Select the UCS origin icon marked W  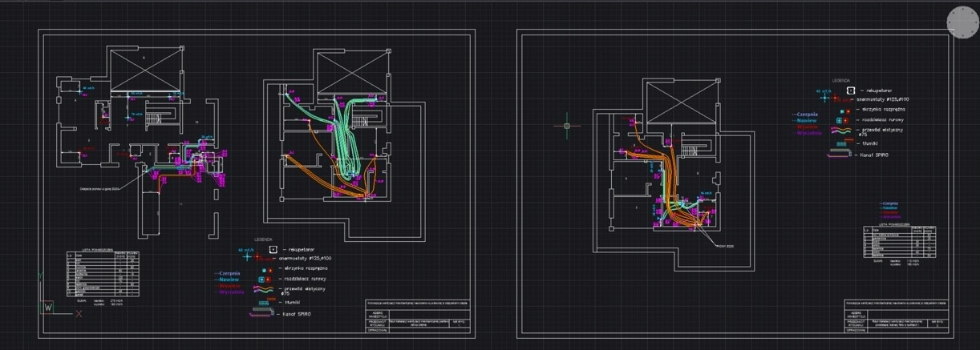49,307
